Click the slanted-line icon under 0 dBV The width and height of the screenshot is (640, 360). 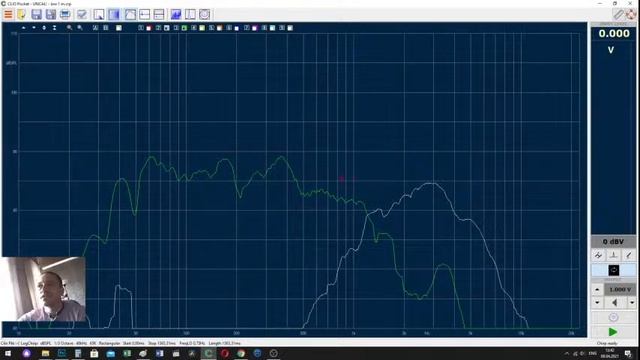pyautogui.click(x=629, y=256)
